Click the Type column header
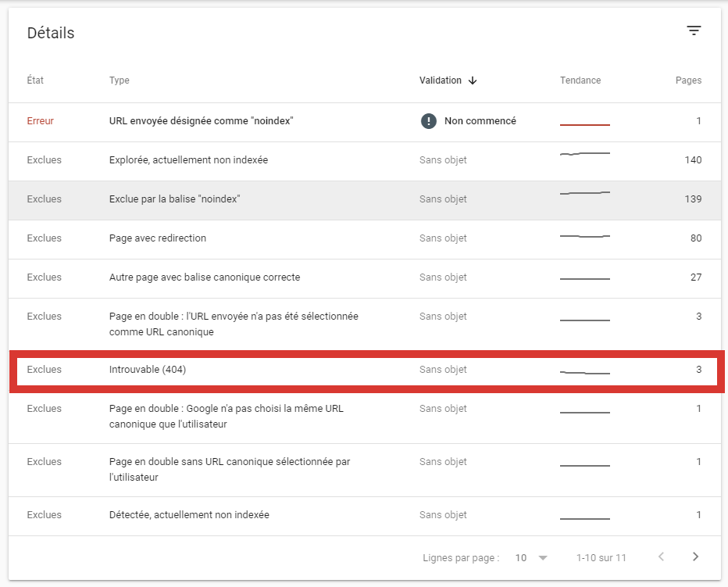 click(x=120, y=81)
